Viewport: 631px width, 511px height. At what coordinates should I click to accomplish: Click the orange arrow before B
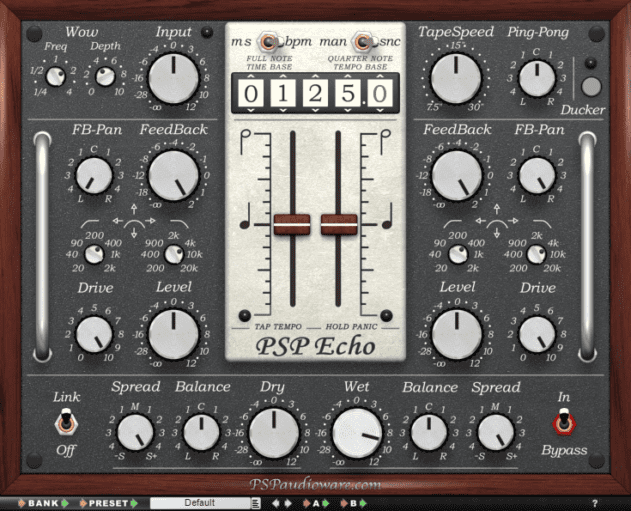pyautogui.click(x=344, y=503)
